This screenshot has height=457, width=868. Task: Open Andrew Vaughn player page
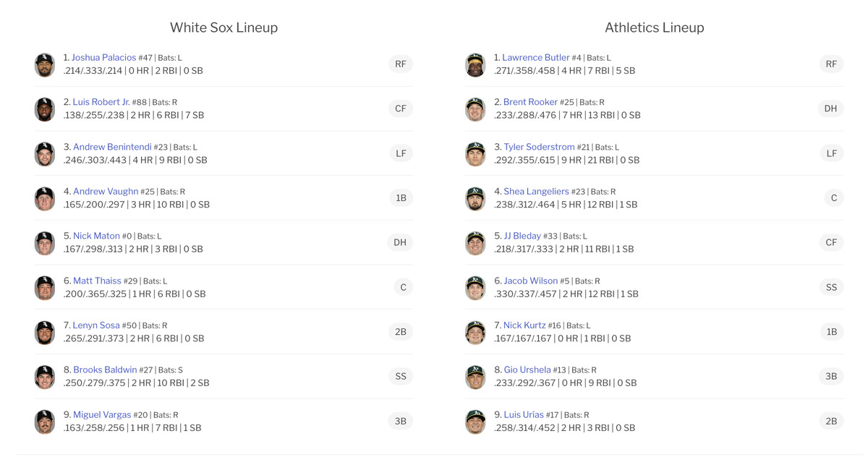pos(105,192)
